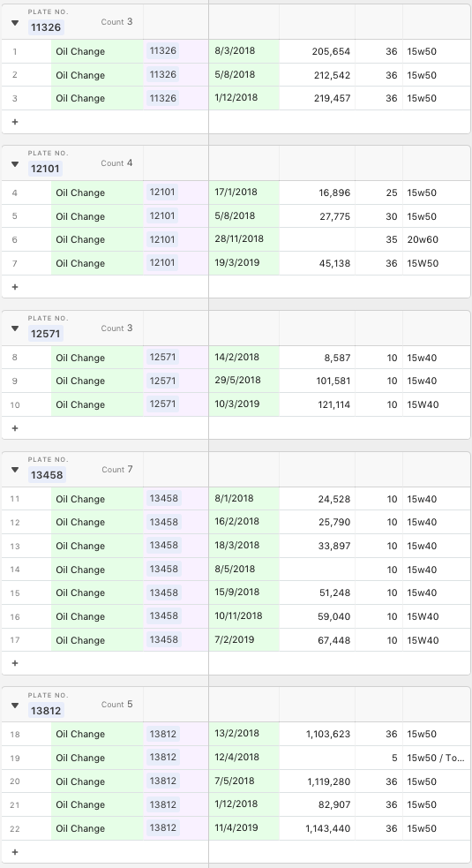Viewport: 472px width, 868px height.
Task: Collapse the 12101 plate group
Action: [x=15, y=164]
